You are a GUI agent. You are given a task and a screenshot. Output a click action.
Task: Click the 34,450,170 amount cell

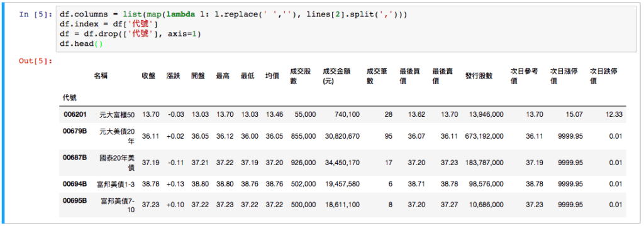343,163
